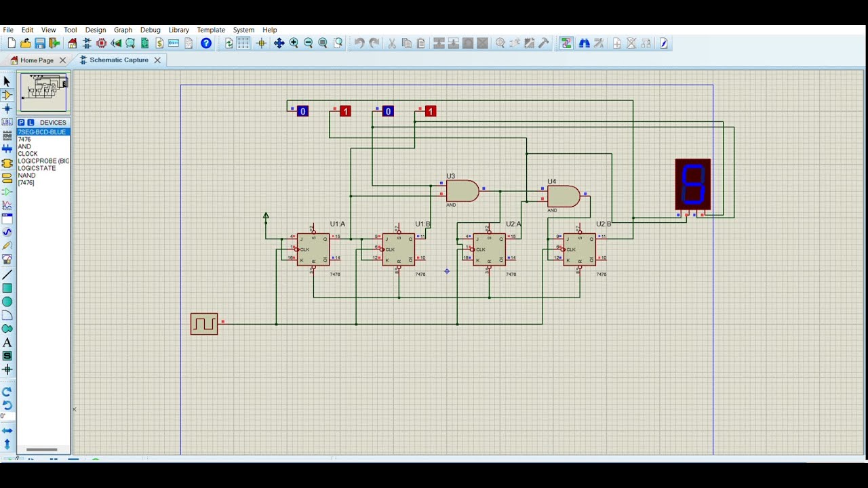Click the X-Mirror horizontal flip icon
Screen dimensions: 868x488
(x=7, y=430)
